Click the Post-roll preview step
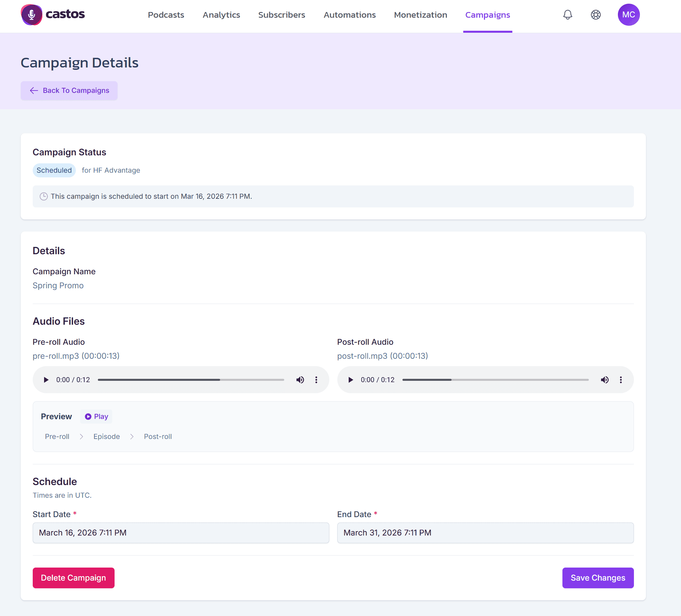The height and width of the screenshot is (616, 681). click(x=158, y=437)
